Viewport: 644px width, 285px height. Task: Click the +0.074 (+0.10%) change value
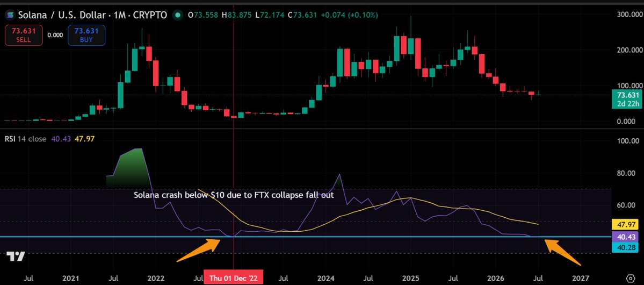(x=349, y=15)
